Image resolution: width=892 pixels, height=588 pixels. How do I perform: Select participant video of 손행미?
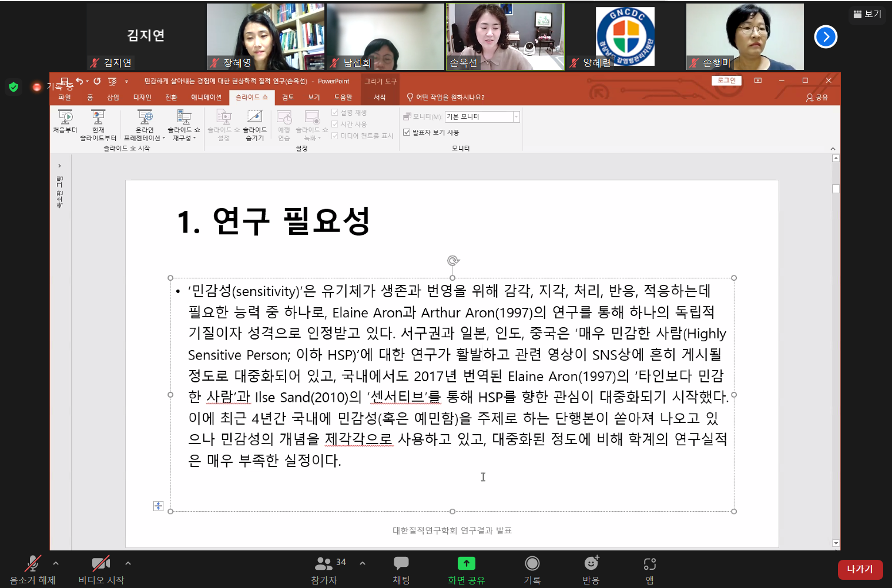[x=745, y=36]
